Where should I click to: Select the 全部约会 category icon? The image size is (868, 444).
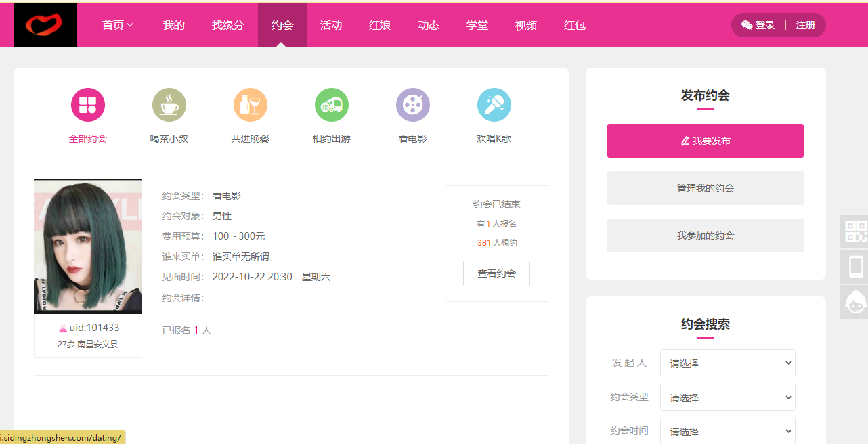[88, 105]
